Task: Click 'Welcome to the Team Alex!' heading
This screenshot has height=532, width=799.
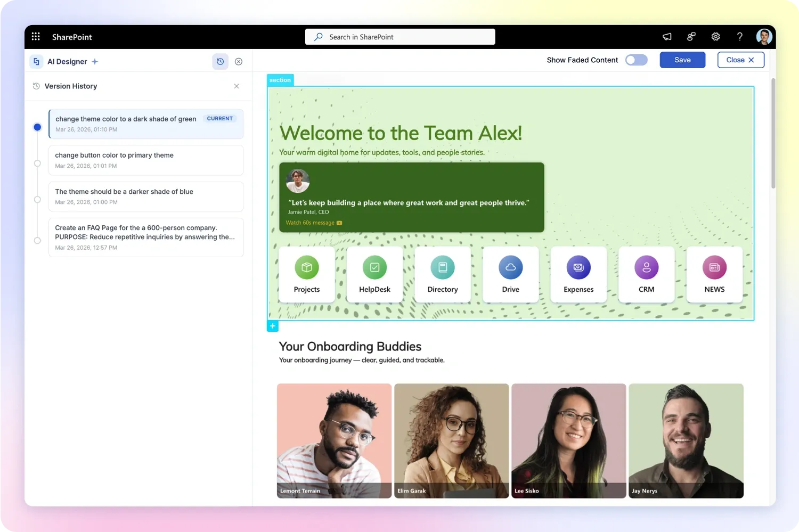Action: [x=401, y=133]
